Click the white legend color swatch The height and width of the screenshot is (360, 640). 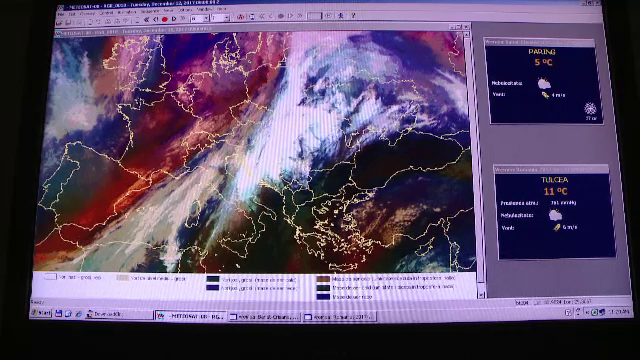50,277
